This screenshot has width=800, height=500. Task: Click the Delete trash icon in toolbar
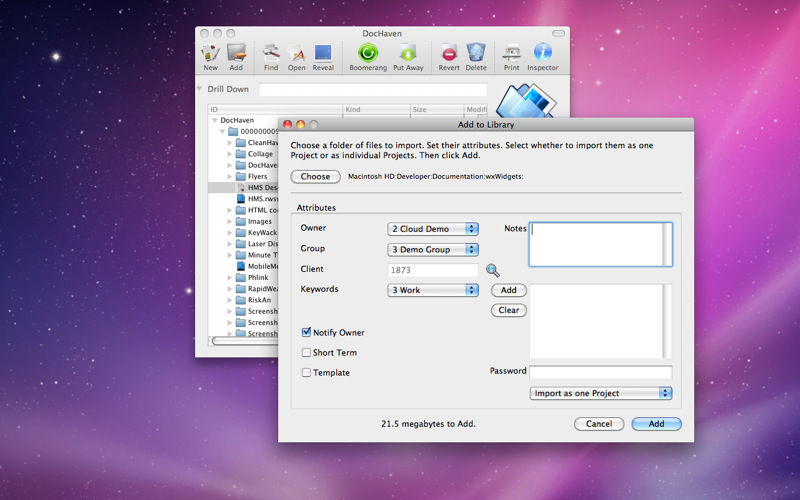coord(476,53)
